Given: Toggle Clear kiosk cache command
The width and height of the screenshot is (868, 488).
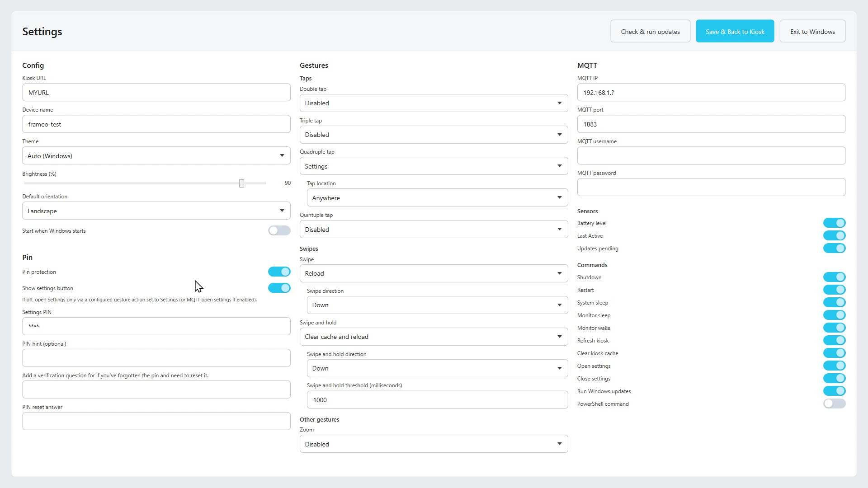Looking at the screenshot, I should pyautogui.click(x=834, y=353).
